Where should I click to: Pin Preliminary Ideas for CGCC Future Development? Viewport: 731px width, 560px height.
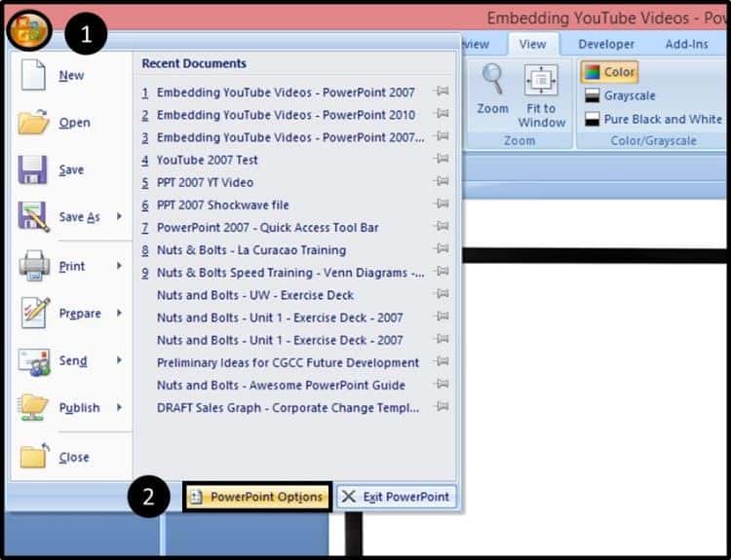[441, 361]
